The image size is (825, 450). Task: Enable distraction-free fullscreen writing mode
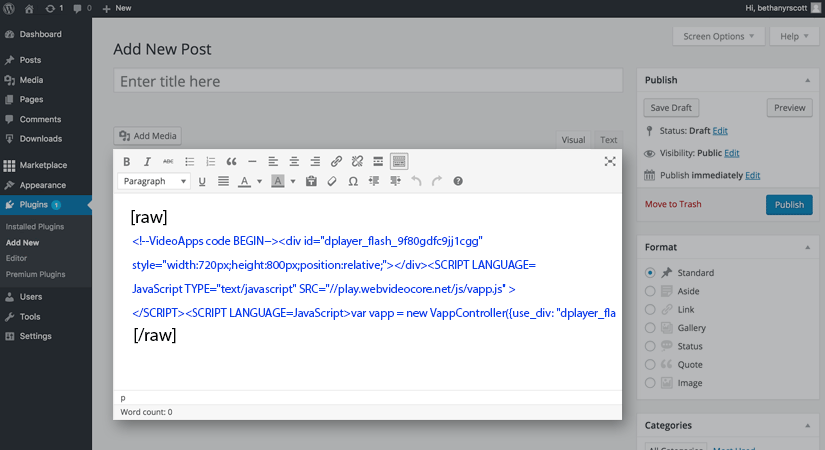tap(610, 162)
